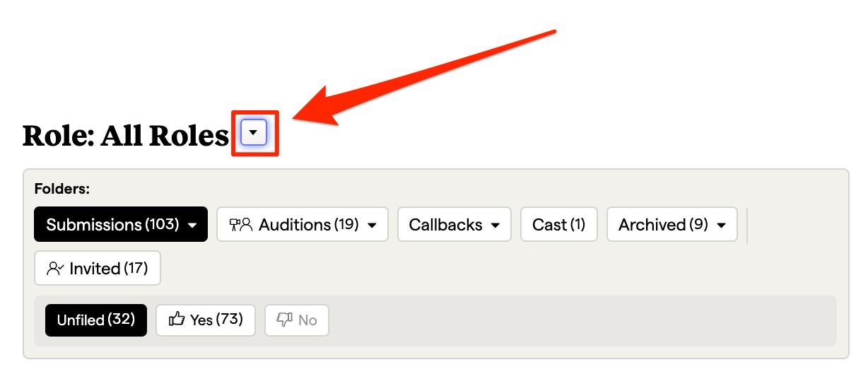Filter by Yes (73) submissions
Screen dimensions: 868x379
click(x=216, y=320)
